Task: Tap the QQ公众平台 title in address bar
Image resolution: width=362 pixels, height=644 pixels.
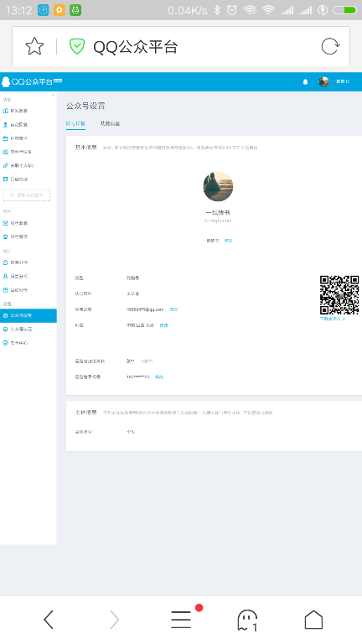Action: [x=136, y=47]
